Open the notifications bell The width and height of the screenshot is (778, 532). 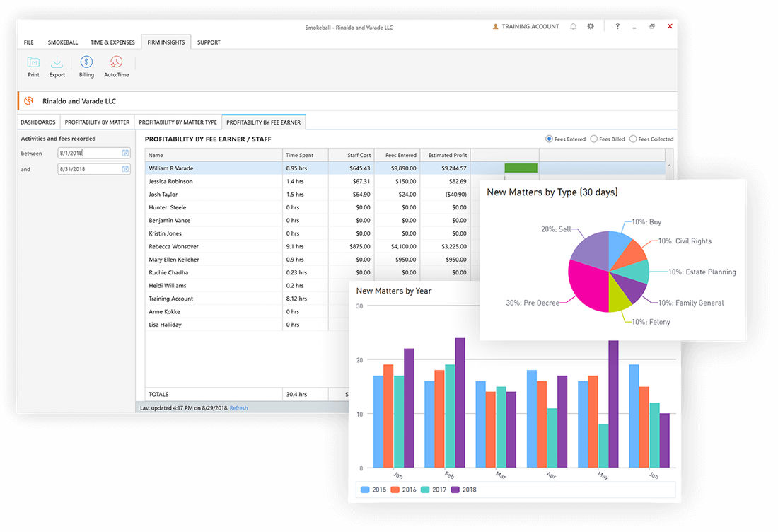click(573, 26)
